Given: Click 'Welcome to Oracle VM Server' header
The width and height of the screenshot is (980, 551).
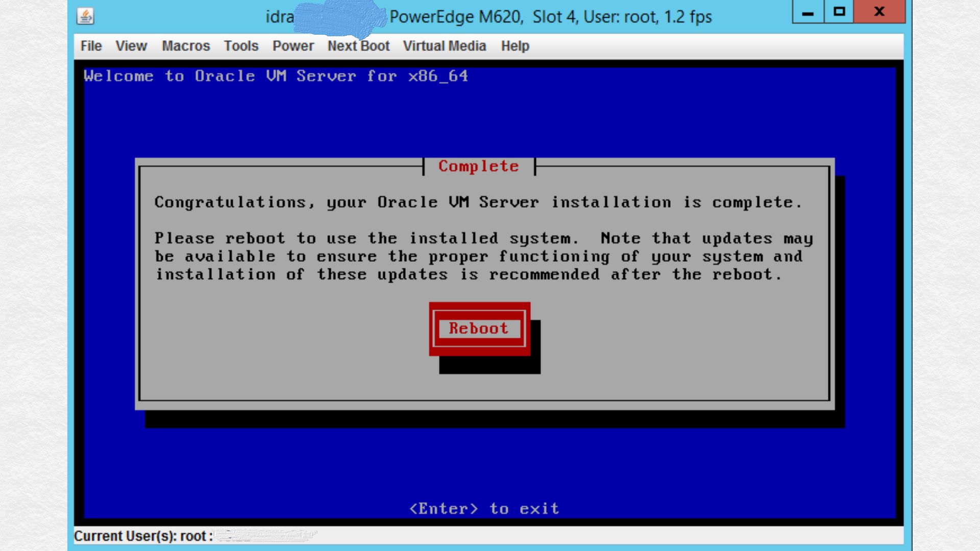Looking at the screenshot, I should tap(276, 76).
